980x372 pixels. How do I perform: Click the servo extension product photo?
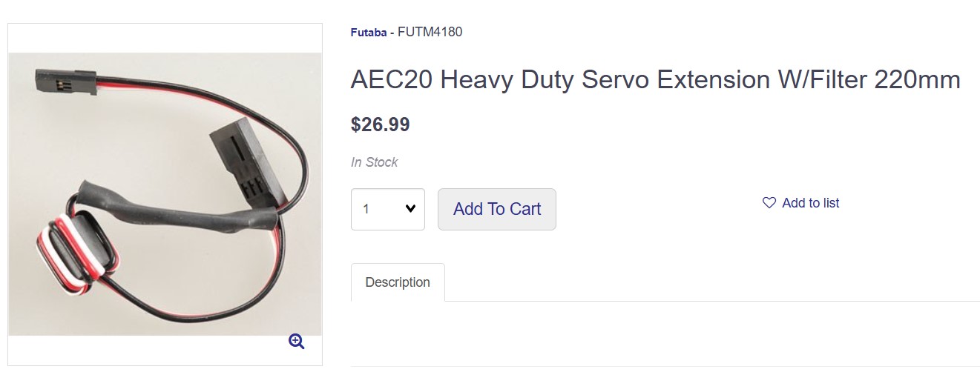165,194
